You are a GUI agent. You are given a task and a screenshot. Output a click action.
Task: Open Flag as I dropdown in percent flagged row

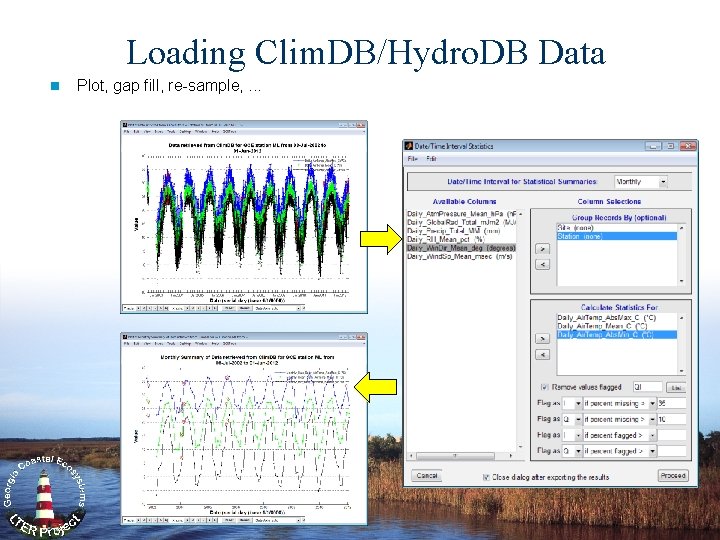(572, 435)
